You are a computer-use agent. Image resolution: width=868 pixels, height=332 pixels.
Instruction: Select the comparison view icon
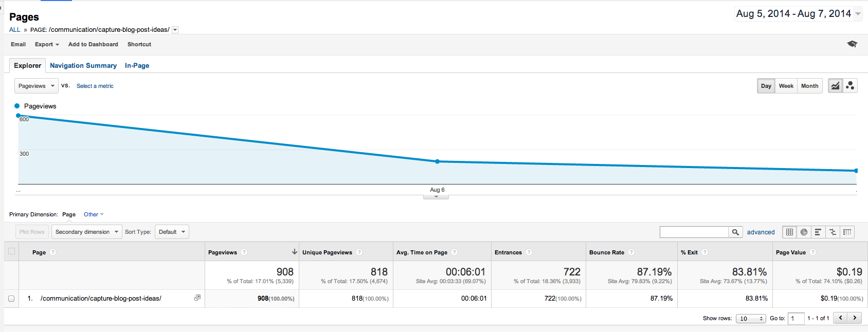click(x=833, y=232)
